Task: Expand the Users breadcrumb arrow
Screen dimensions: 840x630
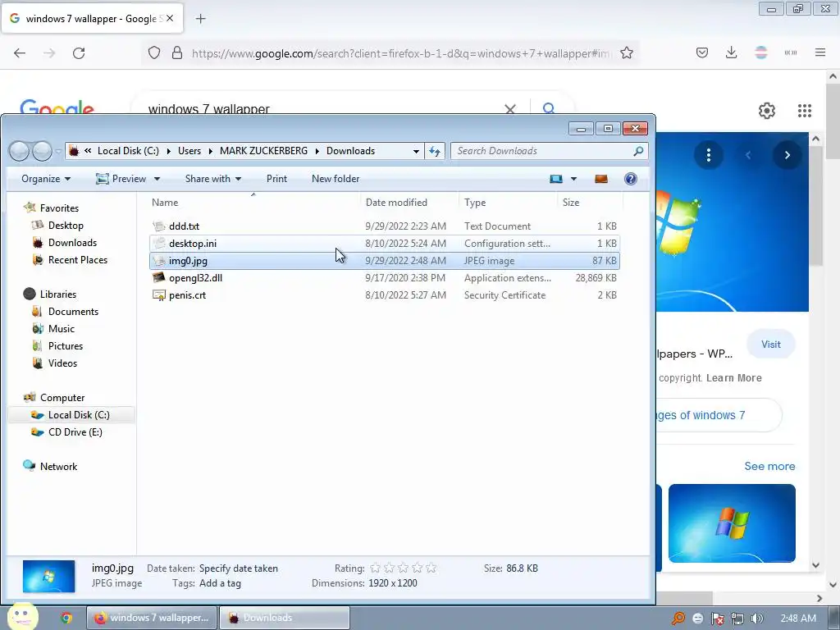Action: 211,151
